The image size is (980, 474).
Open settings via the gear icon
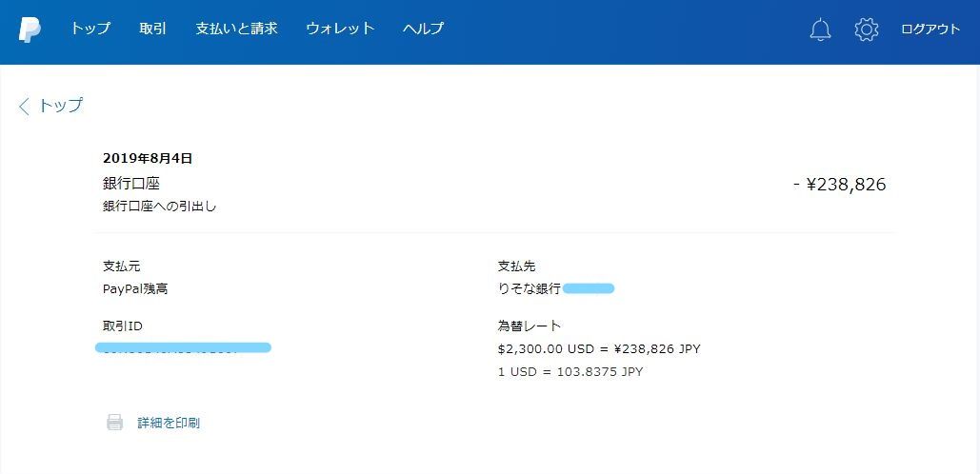tap(867, 30)
